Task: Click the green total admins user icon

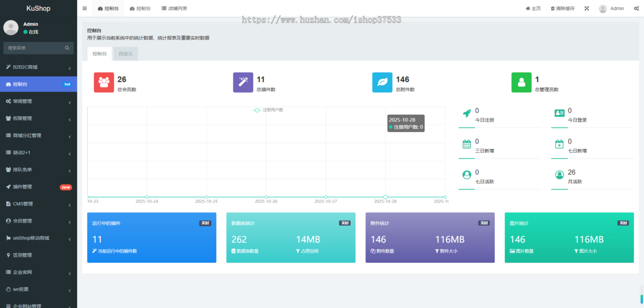Action: (521, 82)
